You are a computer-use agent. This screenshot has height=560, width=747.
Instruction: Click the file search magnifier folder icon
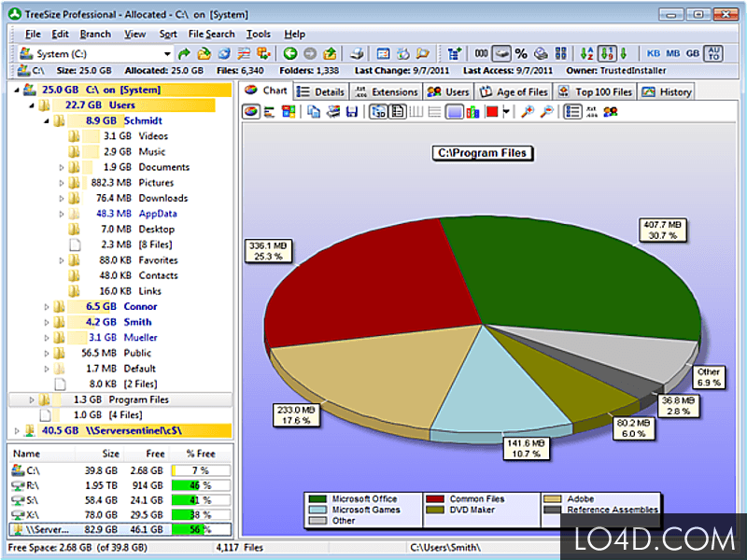423,54
